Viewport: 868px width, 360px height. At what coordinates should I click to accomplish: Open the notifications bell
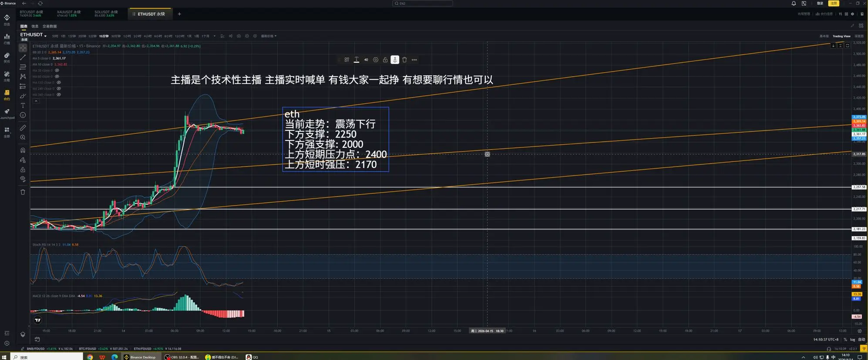tap(794, 3)
